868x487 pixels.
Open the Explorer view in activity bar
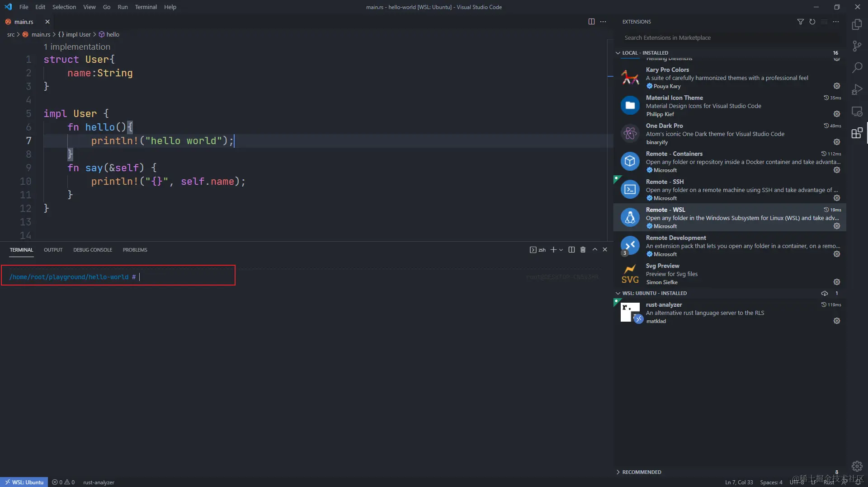(x=857, y=24)
